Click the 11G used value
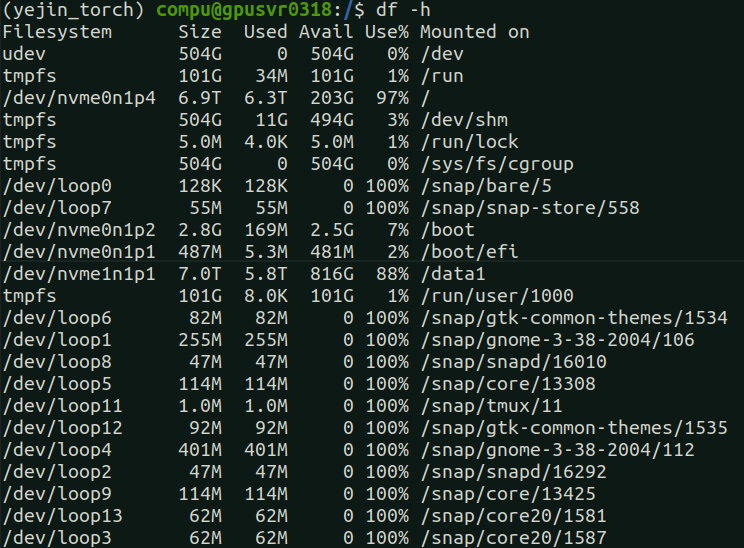The image size is (744, 548). 271,120
